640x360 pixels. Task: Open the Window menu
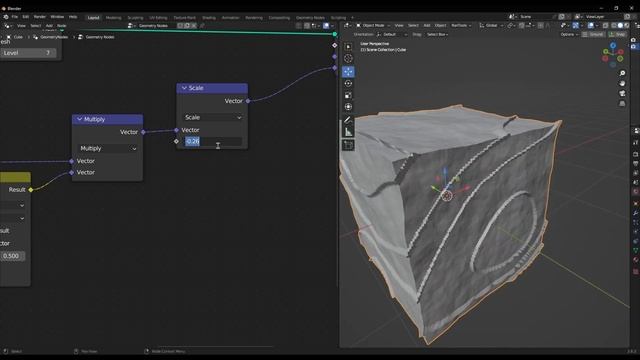(x=57, y=17)
